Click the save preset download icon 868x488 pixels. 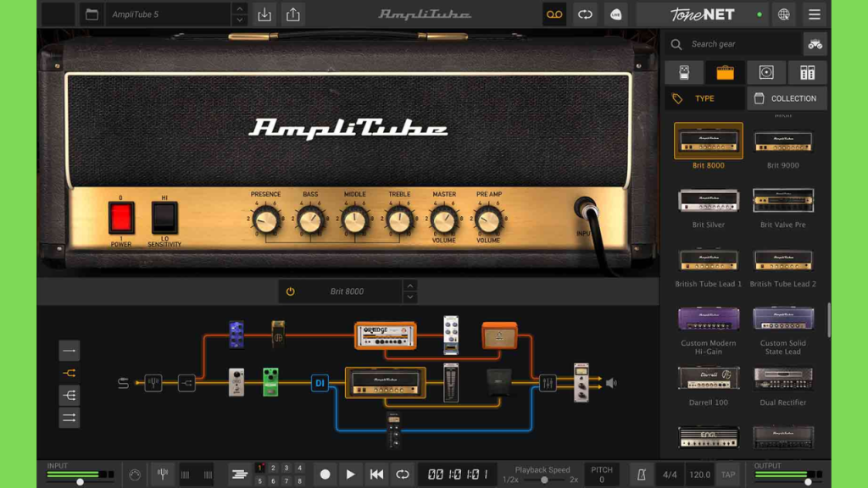264,14
